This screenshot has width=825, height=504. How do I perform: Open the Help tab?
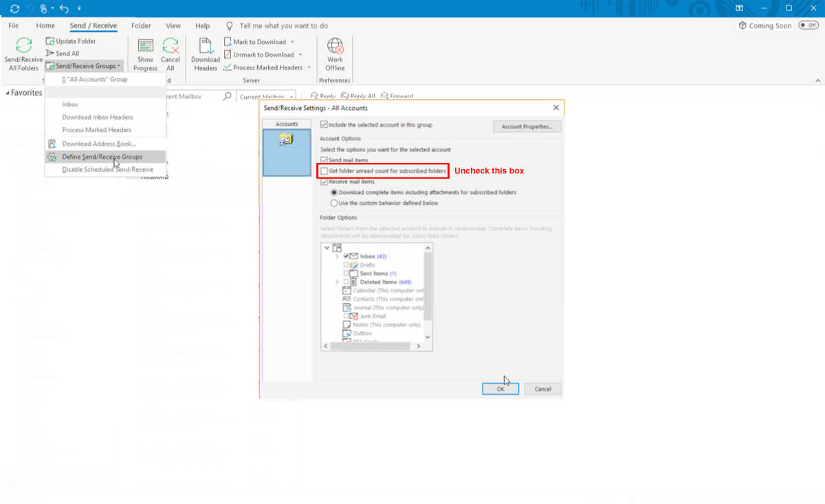pyautogui.click(x=202, y=25)
